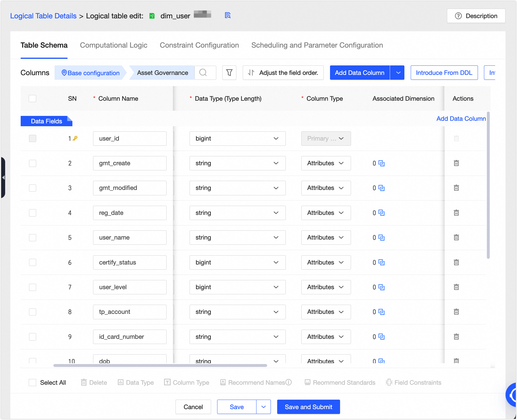Delete the reg_date row using trash icon
This screenshot has height=420, width=517.
click(x=456, y=213)
